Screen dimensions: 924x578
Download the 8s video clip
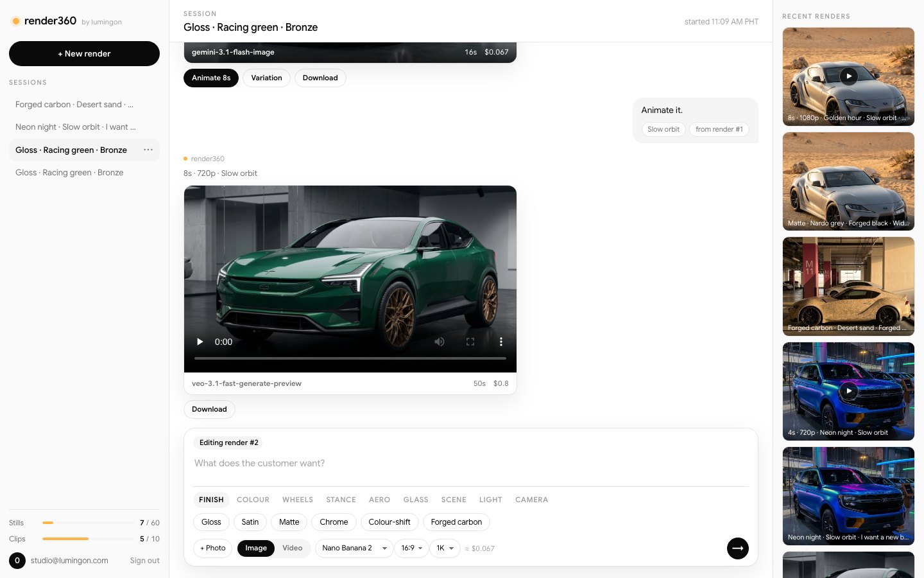209,409
